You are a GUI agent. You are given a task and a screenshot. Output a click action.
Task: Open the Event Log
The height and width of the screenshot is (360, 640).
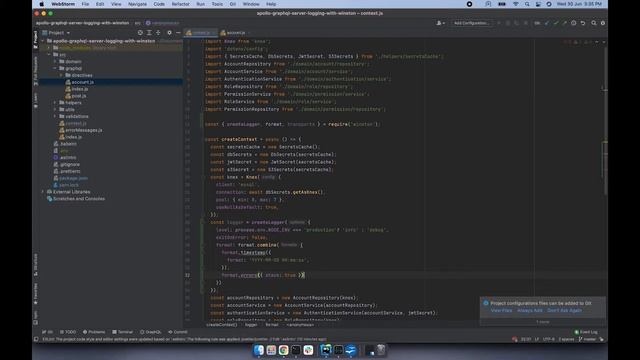pyautogui.click(x=586, y=332)
